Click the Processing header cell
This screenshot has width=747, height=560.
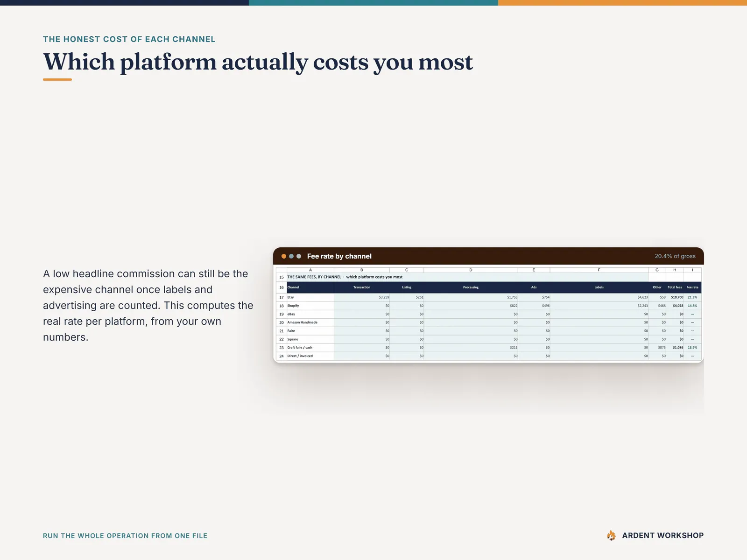point(471,287)
